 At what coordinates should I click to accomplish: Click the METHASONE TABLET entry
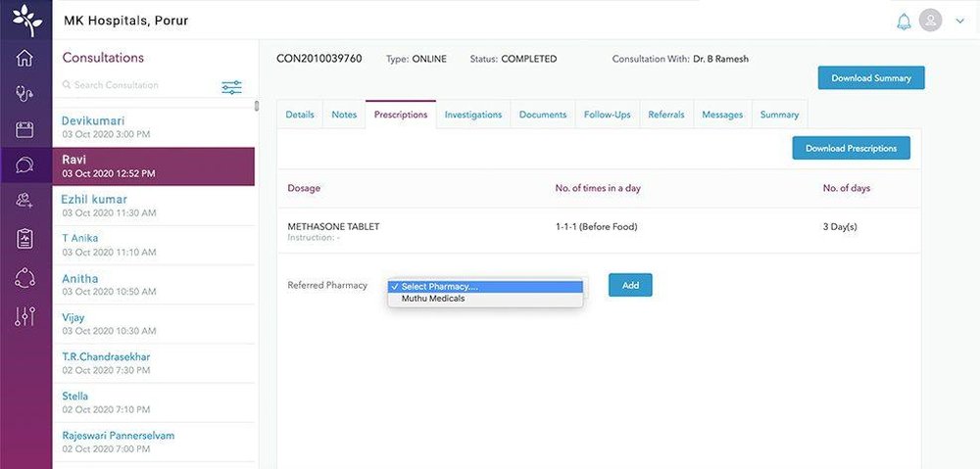point(333,227)
